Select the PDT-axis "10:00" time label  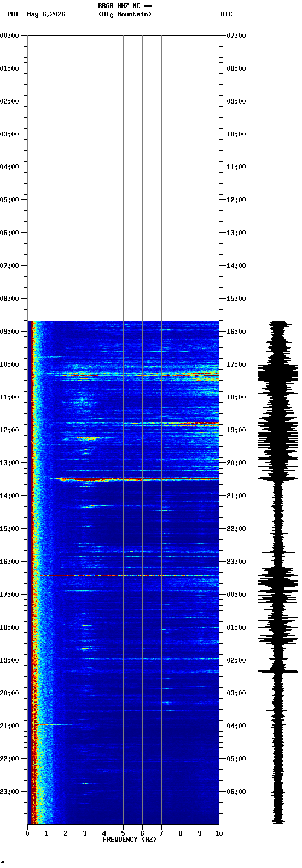click(10, 364)
